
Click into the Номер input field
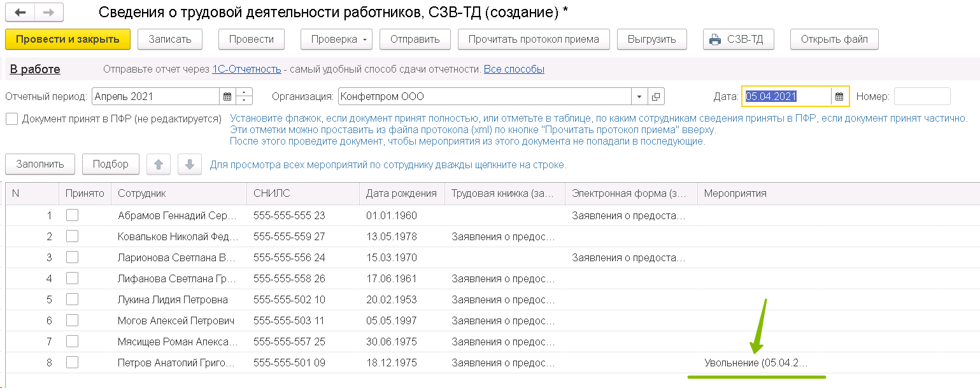point(921,97)
